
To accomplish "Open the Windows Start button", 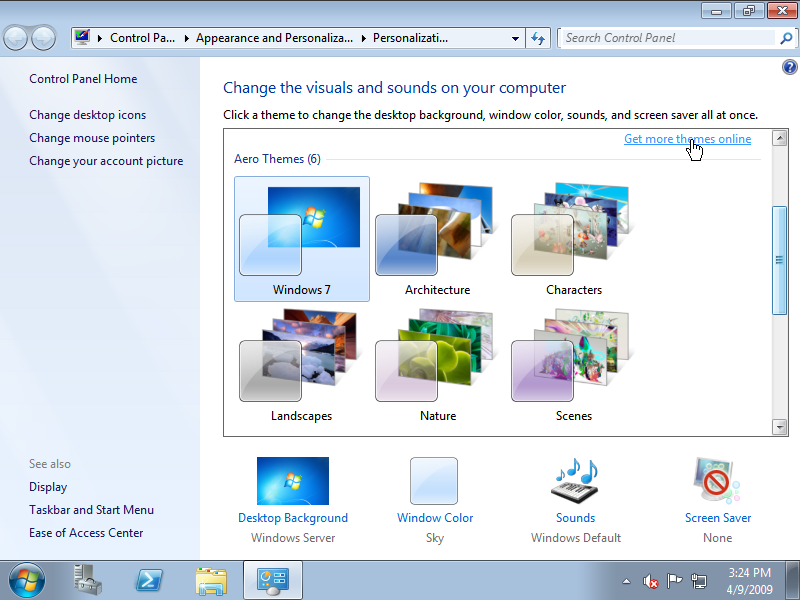I will (27, 581).
